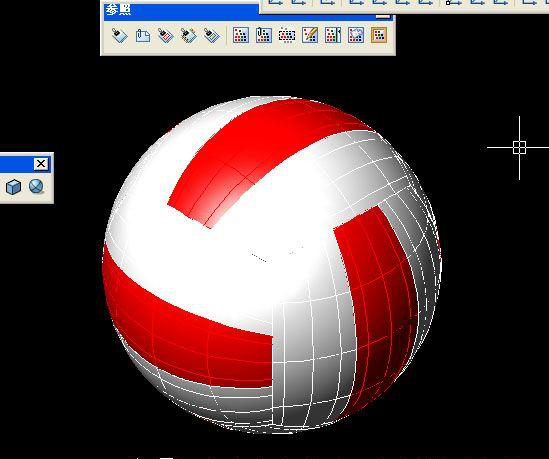549x459 pixels.
Task: Click the Attach External Reference paperclip icon
Action: point(143,36)
